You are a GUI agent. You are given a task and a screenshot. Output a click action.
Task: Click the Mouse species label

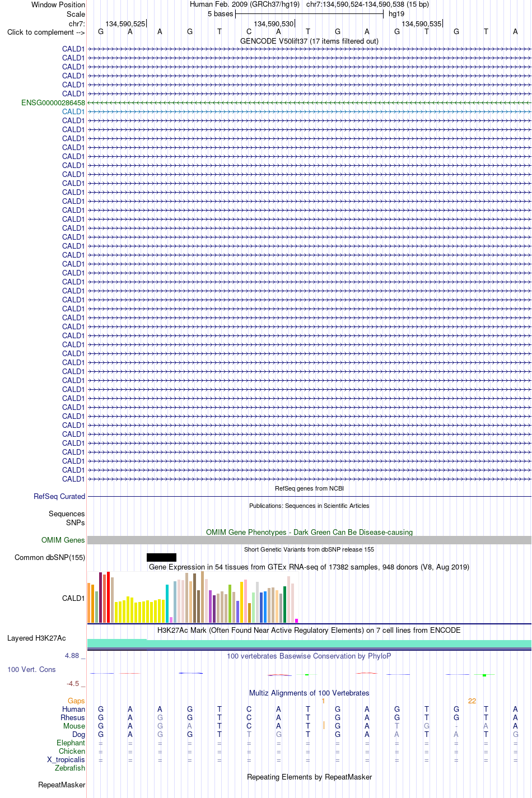click(x=74, y=726)
